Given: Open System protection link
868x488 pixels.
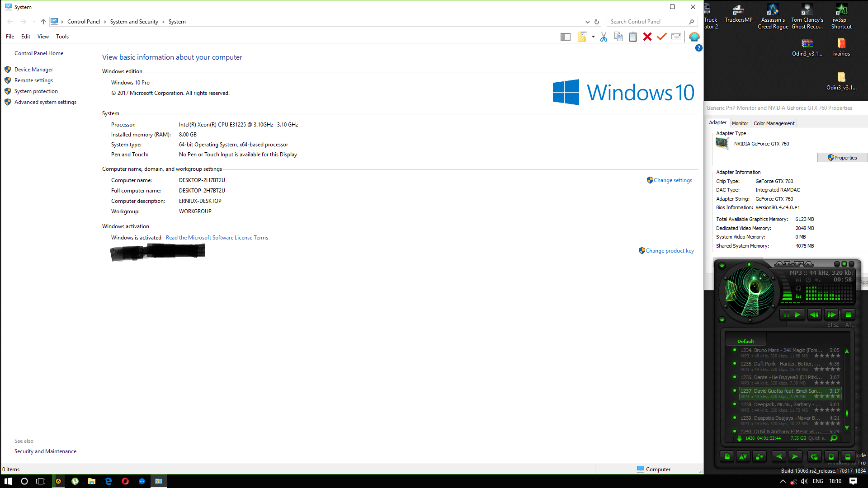Looking at the screenshot, I should point(36,91).
